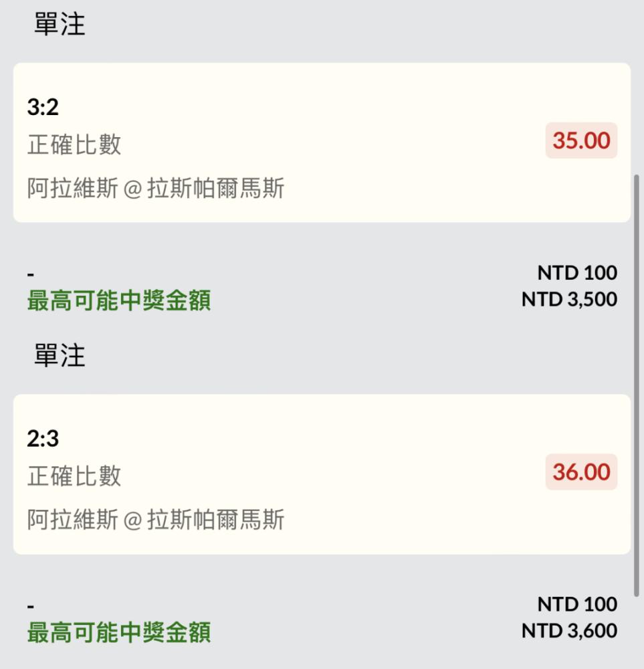Click the 單注 heading above the 2:3 bet
Image resolution: width=644 pixels, height=669 pixels.
tap(60, 355)
